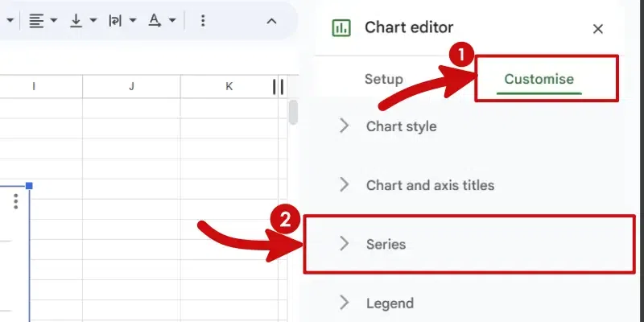Open the embedded chart's three-dot menu
Viewport: 644px width, 322px height.
15,201
